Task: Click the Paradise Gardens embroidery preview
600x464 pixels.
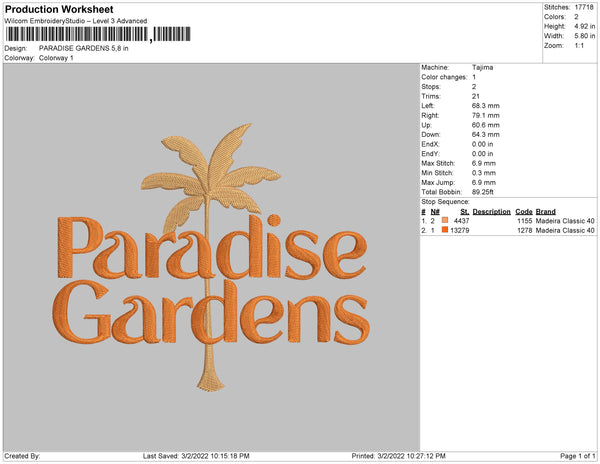Action: [x=211, y=257]
